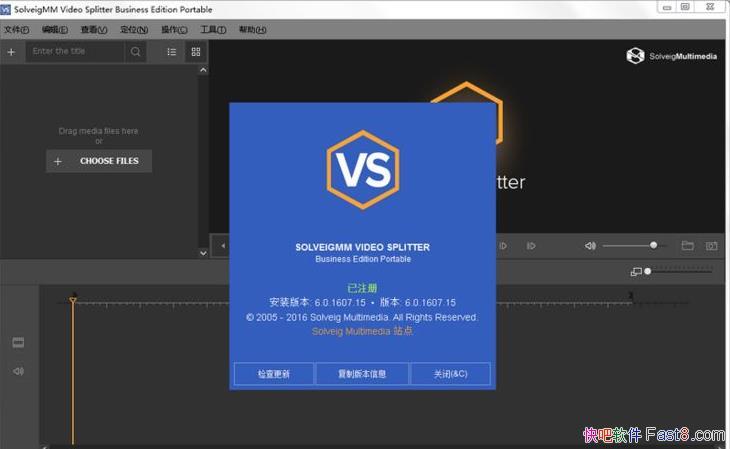This screenshot has height=449, width=730.
Task: Open the 操作(C) menu
Action: pos(174,30)
